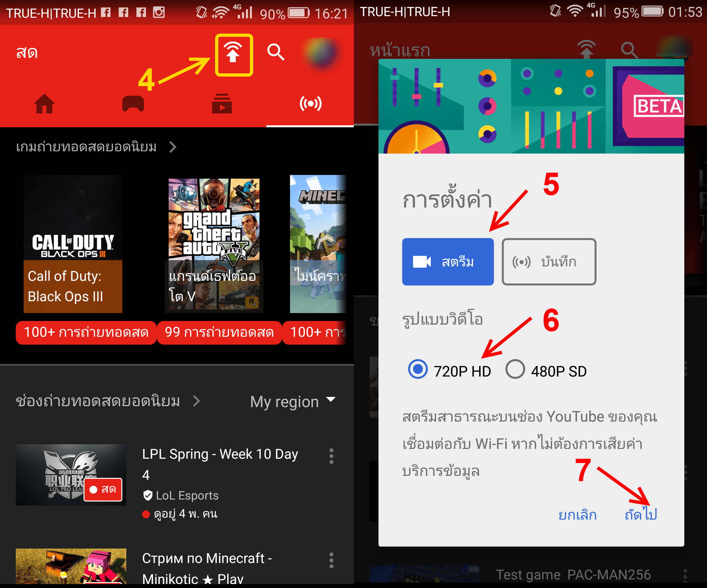The height and width of the screenshot is (588, 707).
Task: Choose the Record (บันทึก) mode button
Action: pos(549,262)
